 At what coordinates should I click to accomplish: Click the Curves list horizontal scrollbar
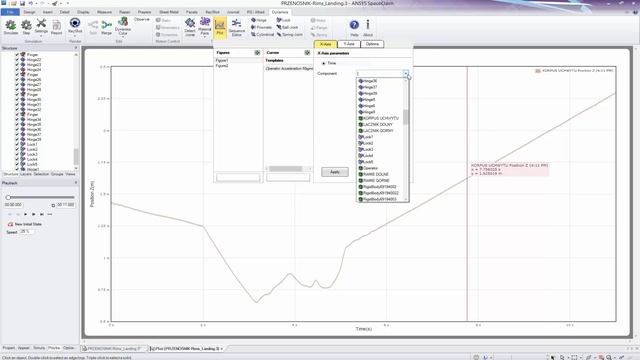point(285,169)
